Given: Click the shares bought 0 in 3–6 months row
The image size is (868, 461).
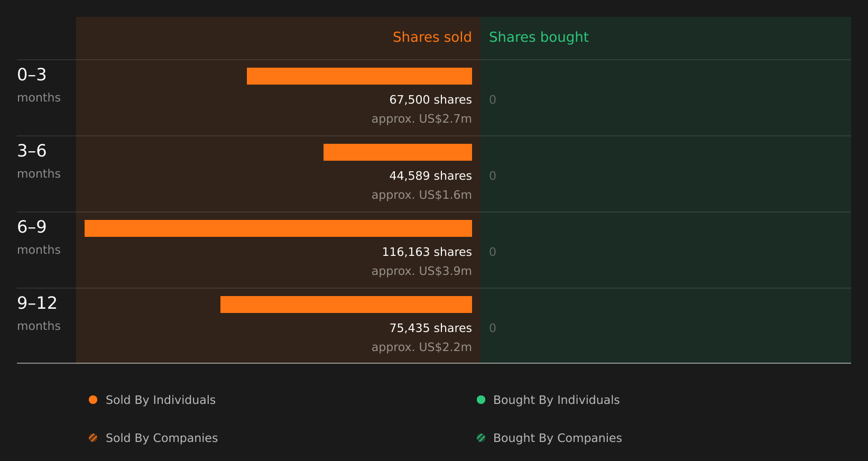Looking at the screenshot, I should click(493, 176).
